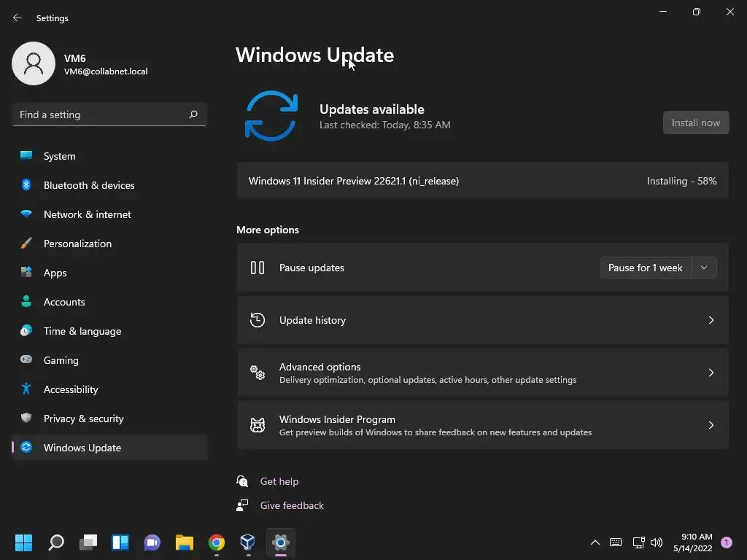Open the Accounts section

109,301
